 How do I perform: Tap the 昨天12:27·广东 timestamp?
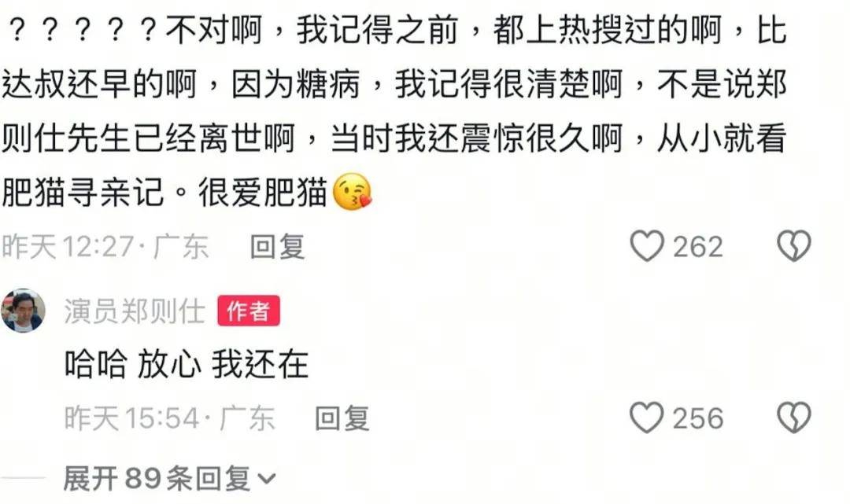(105, 247)
